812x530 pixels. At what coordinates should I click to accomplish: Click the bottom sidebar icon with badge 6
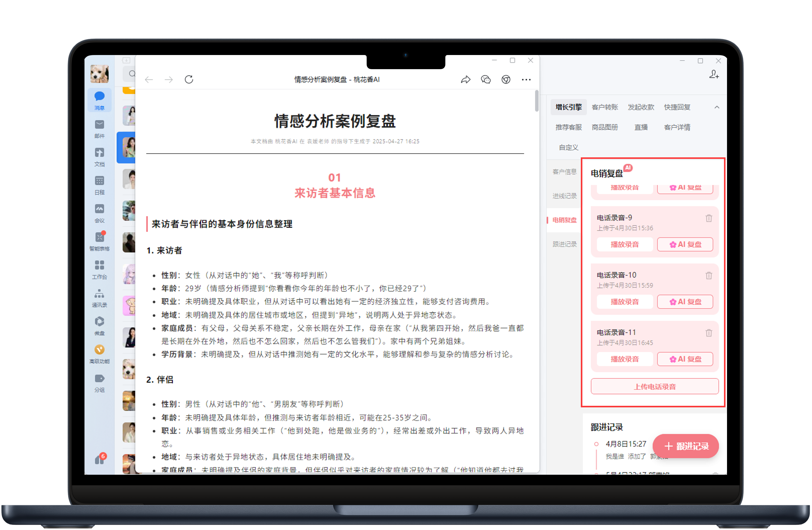(100, 459)
